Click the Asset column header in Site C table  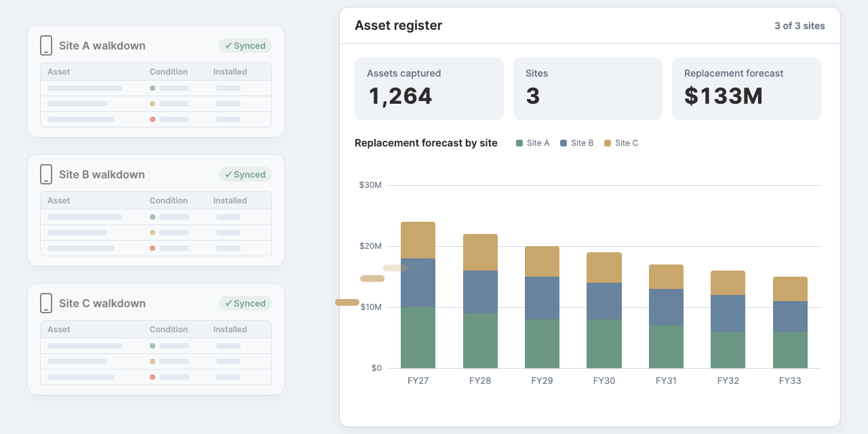[x=59, y=330]
